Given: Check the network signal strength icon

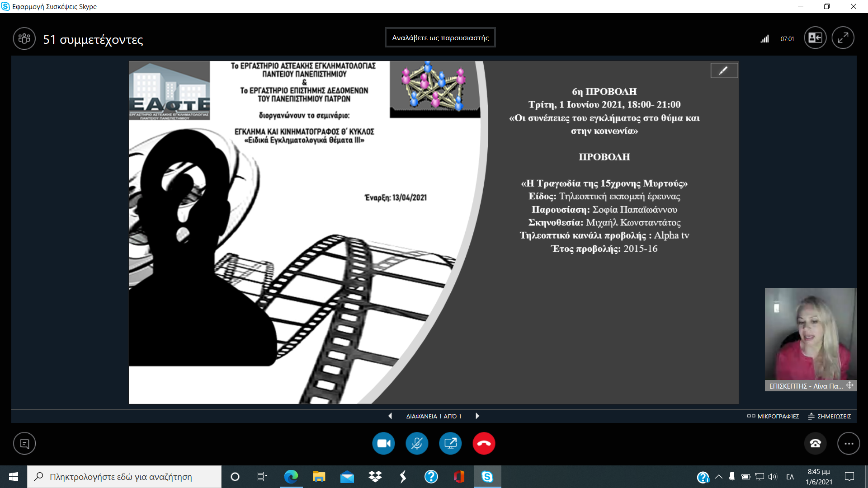Looking at the screenshot, I should (x=764, y=39).
